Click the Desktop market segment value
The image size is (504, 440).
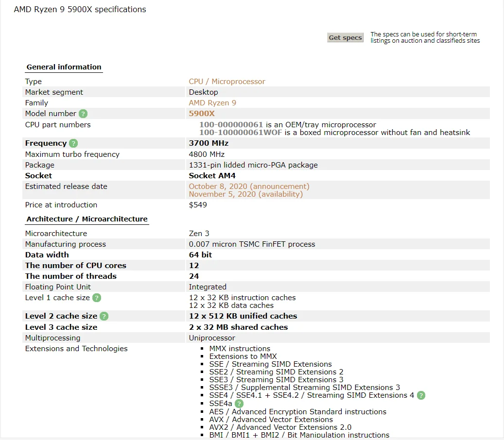(x=204, y=92)
